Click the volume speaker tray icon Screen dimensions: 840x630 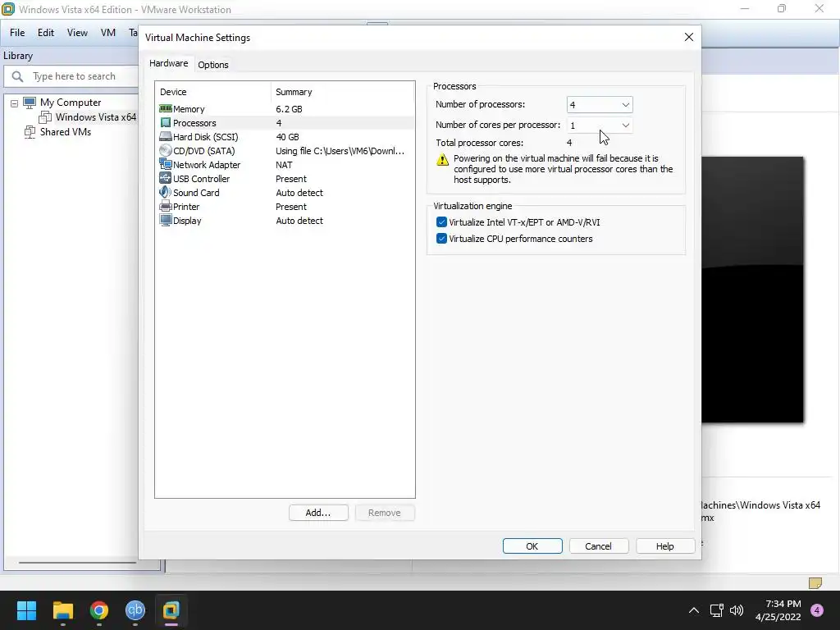[x=737, y=610]
